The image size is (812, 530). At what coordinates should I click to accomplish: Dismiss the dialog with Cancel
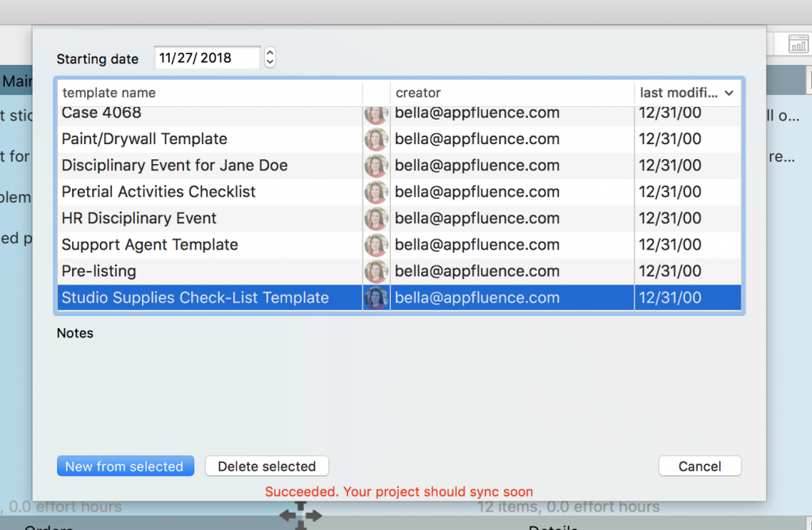pos(699,466)
